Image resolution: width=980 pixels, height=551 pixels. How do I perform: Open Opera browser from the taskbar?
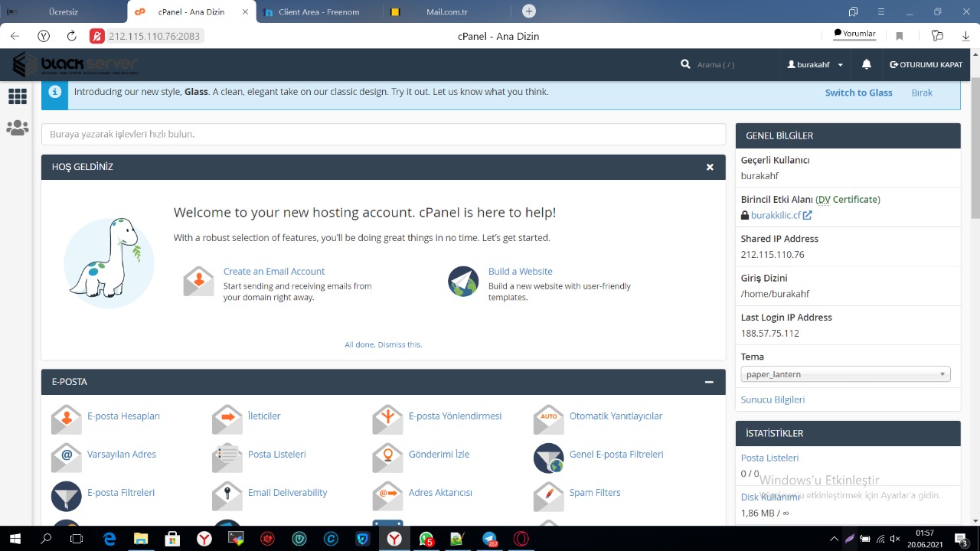point(521,539)
